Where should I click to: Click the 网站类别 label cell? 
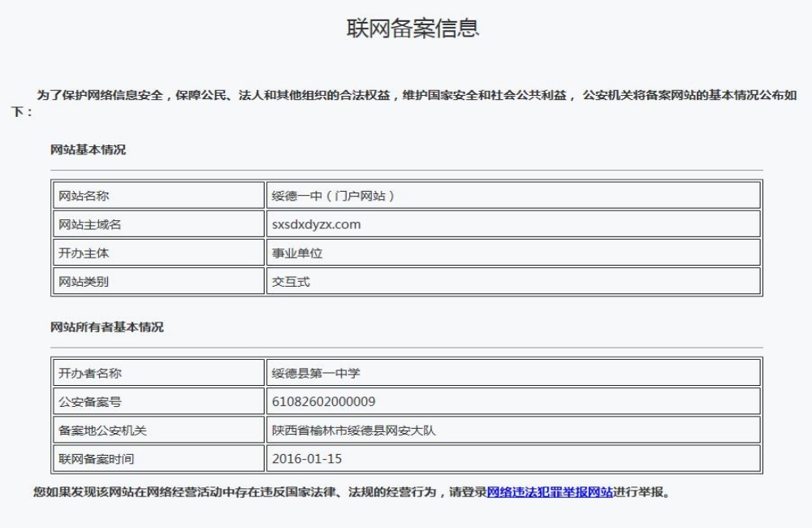(x=158, y=281)
